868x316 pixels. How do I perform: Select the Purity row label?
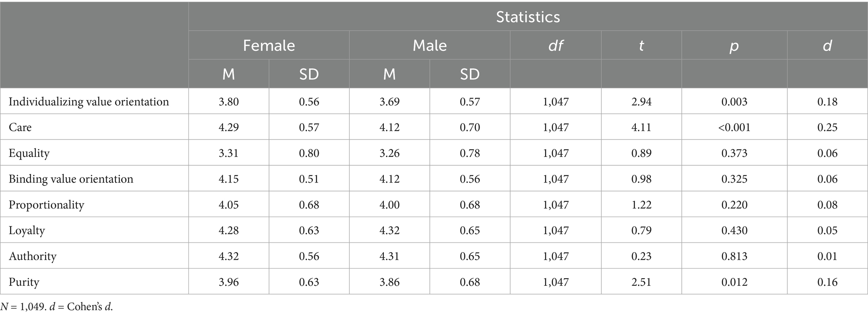click(24, 282)
